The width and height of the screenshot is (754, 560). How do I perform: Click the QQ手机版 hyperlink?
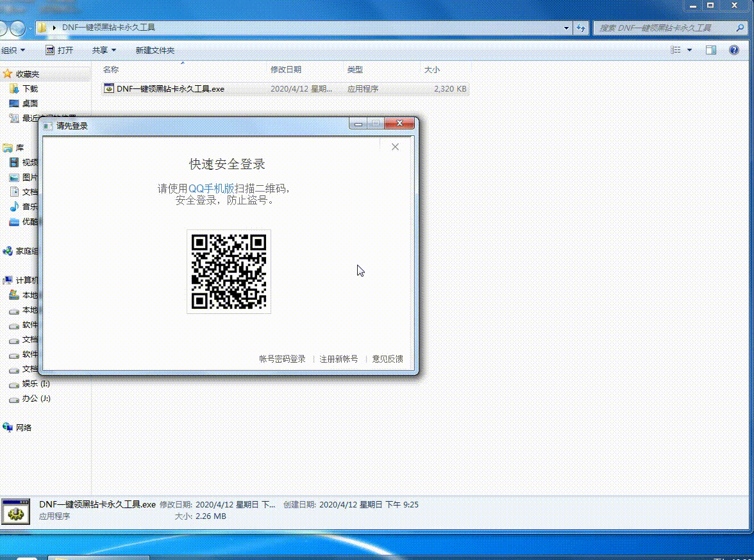(212, 188)
